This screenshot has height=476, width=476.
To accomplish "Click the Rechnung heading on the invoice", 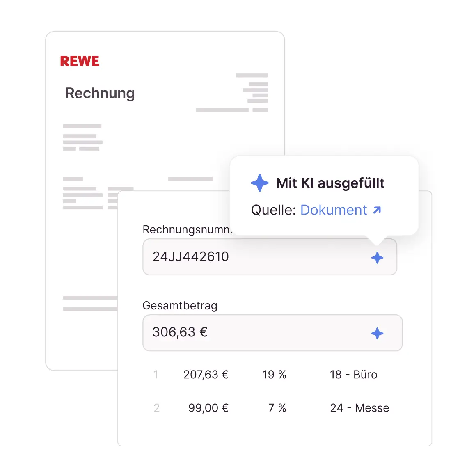I will pos(100,93).
